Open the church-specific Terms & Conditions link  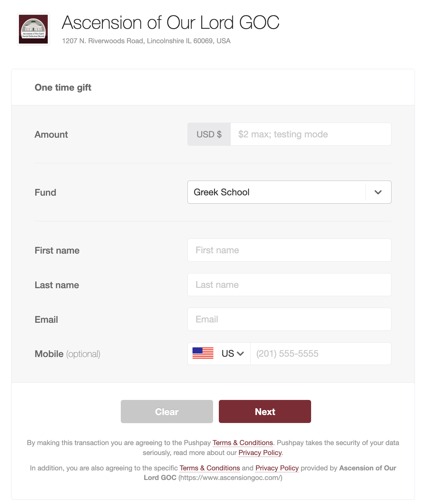tap(210, 468)
